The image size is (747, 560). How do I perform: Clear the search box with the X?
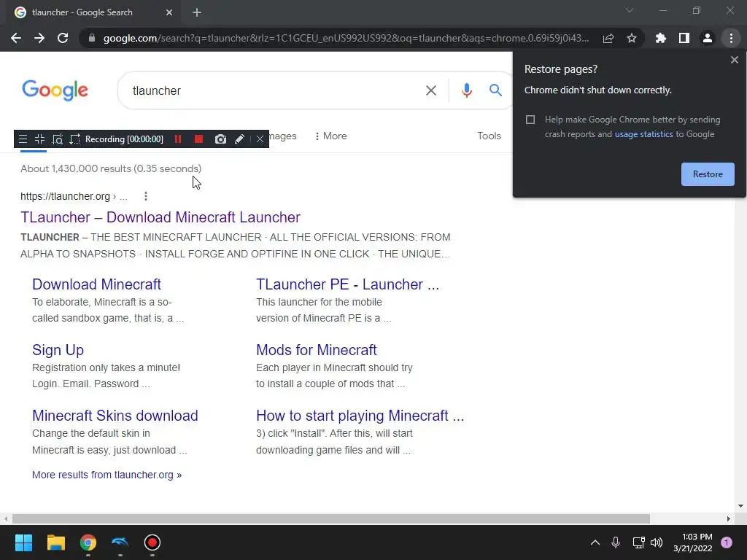pyautogui.click(x=430, y=90)
